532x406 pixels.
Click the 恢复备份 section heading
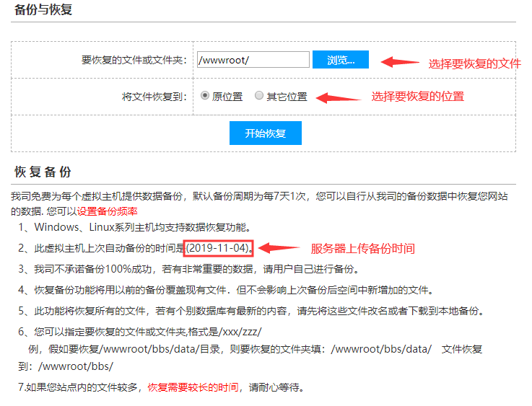43,172
